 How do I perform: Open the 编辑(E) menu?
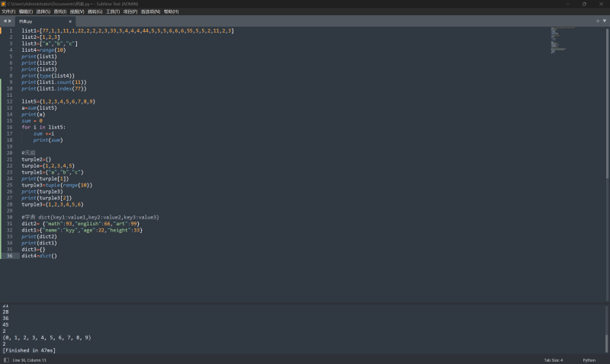pyautogui.click(x=26, y=11)
